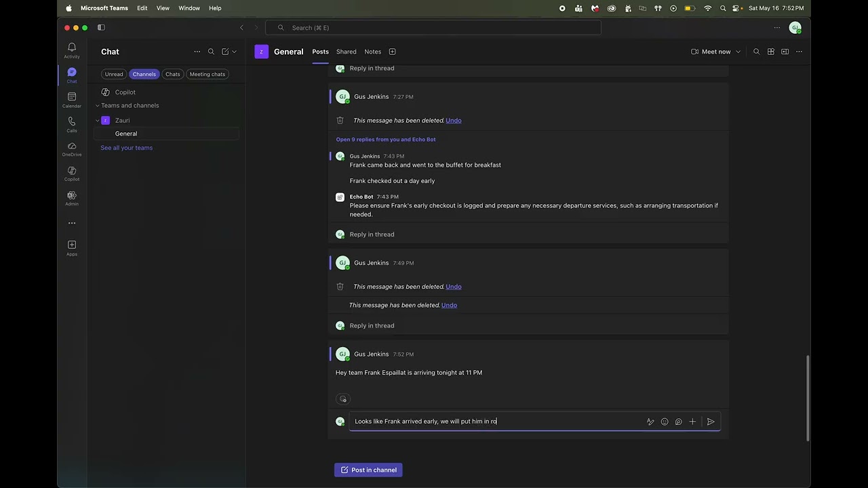Start a Meet now meeting
The width and height of the screenshot is (868, 488).
click(711, 52)
